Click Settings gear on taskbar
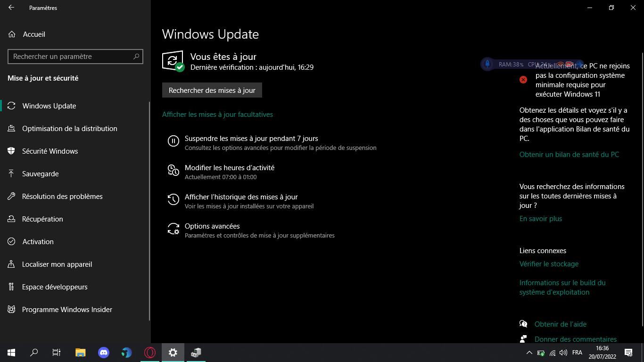Image resolution: width=644 pixels, height=362 pixels. 173,353
